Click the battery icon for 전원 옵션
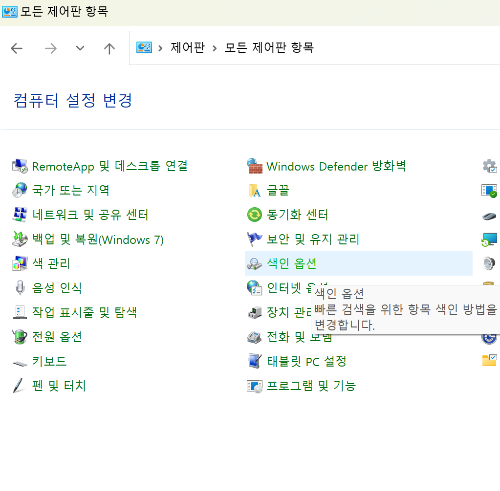Screen dimensions: 500x491 tap(20, 337)
